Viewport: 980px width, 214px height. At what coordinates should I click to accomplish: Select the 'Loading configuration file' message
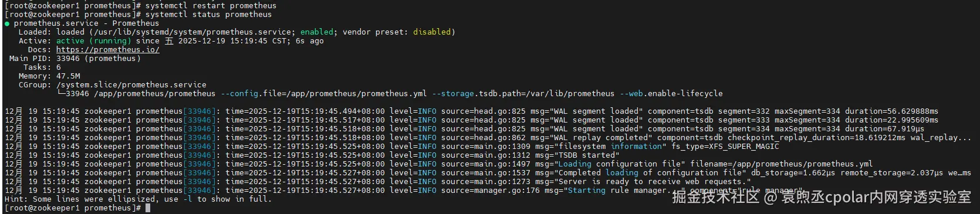pyautogui.click(x=620, y=164)
